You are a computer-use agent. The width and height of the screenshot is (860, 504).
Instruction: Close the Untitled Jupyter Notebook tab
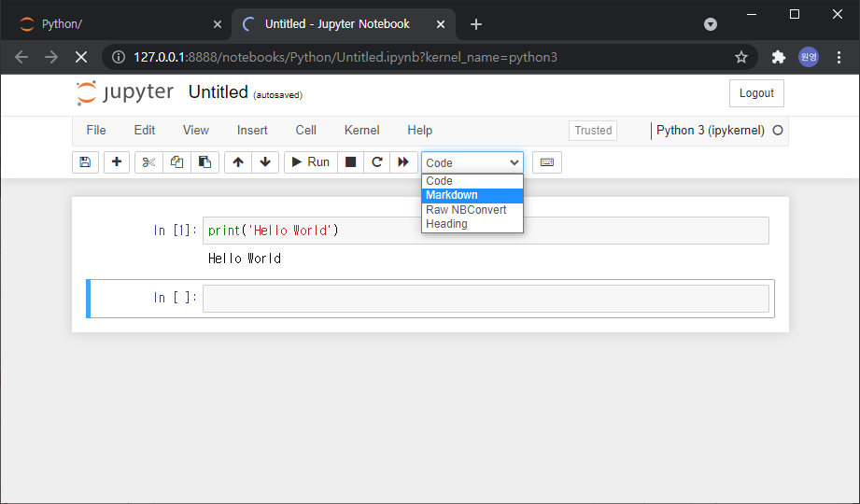point(441,24)
